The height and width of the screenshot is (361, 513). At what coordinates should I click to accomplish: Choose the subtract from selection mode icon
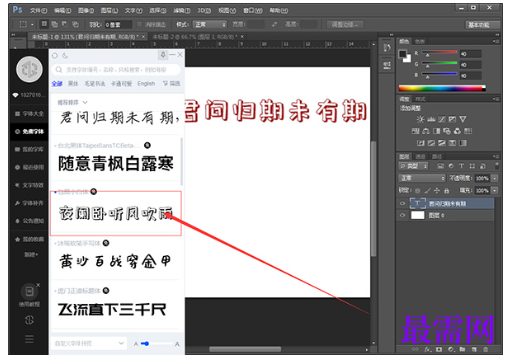[x=65, y=24]
